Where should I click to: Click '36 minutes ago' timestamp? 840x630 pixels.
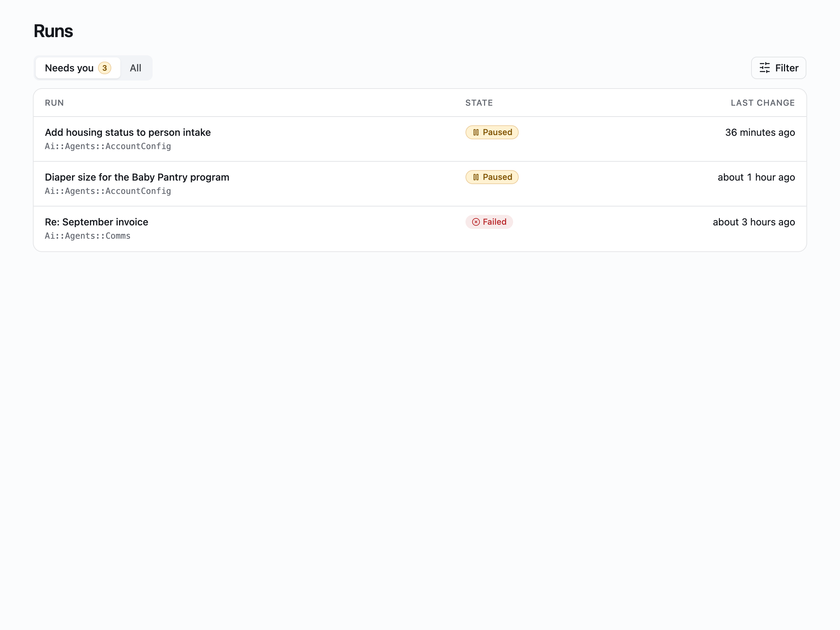click(x=760, y=132)
